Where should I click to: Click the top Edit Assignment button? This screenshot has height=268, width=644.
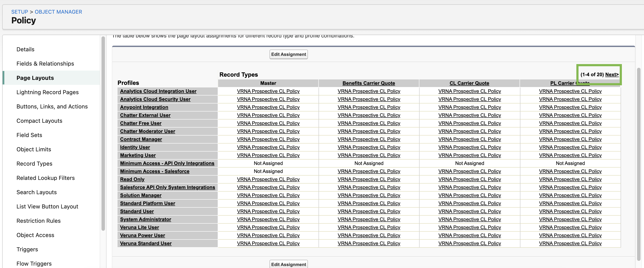tap(289, 54)
